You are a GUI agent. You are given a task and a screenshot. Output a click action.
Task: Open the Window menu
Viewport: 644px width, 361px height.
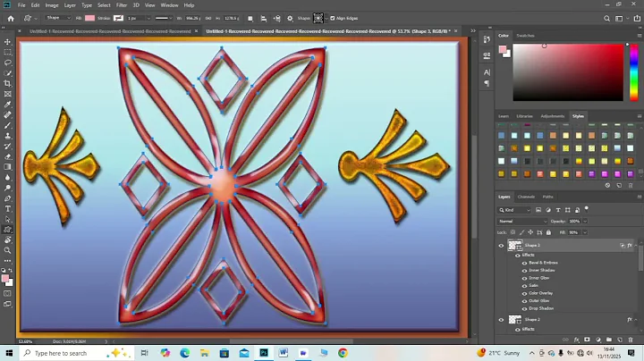pos(169,5)
